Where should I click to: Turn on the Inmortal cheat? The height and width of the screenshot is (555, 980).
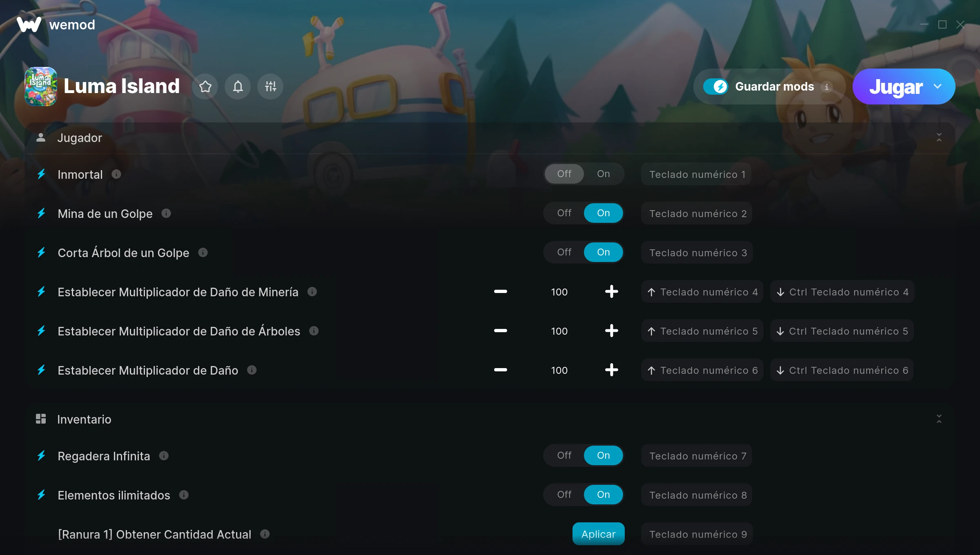pyautogui.click(x=603, y=174)
